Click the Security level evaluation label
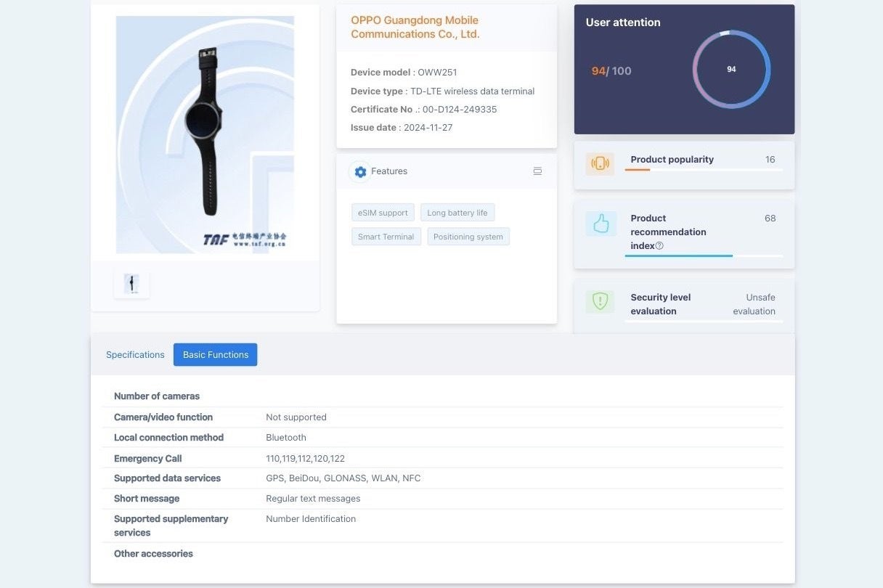This screenshot has width=883, height=588. pyautogui.click(x=661, y=304)
